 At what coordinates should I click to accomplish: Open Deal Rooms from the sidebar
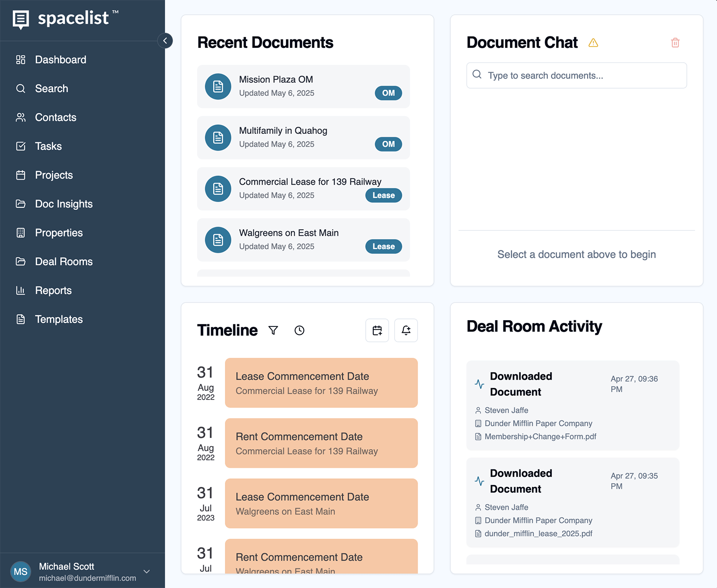(64, 262)
